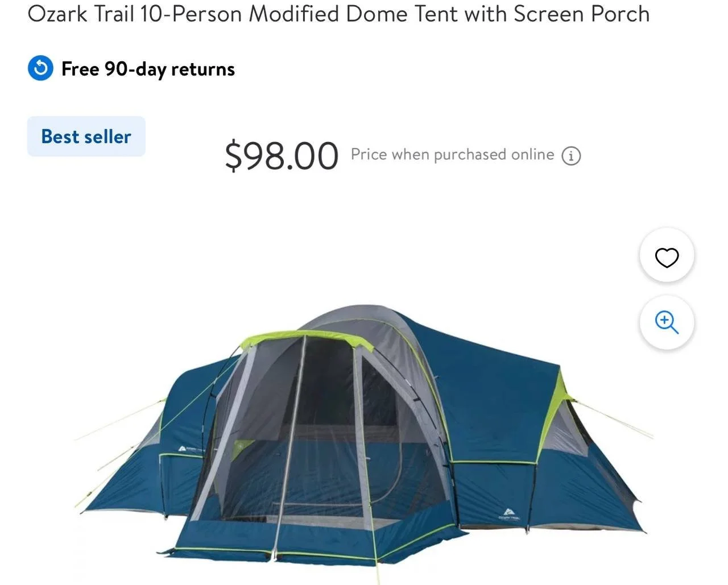The image size is (728, 585).
Task: Click the small green patch inside the porch
Action: (x=243, y=449)
